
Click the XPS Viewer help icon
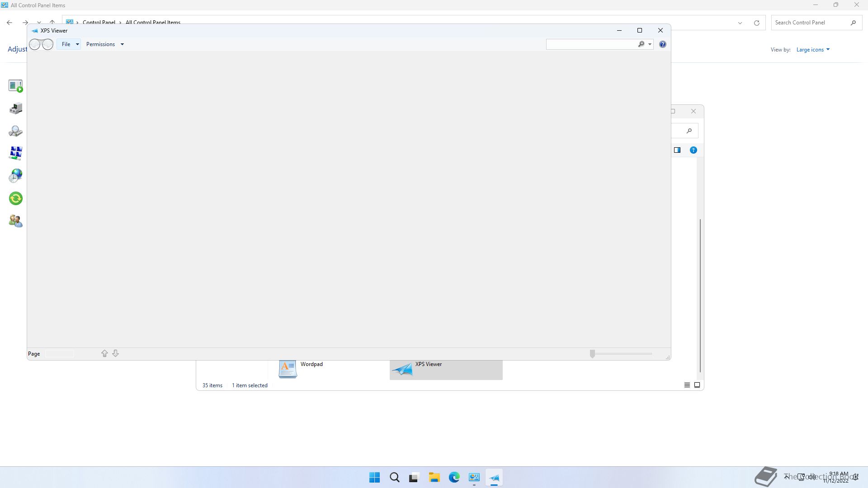pyautogui.click(x=662, y=44)
